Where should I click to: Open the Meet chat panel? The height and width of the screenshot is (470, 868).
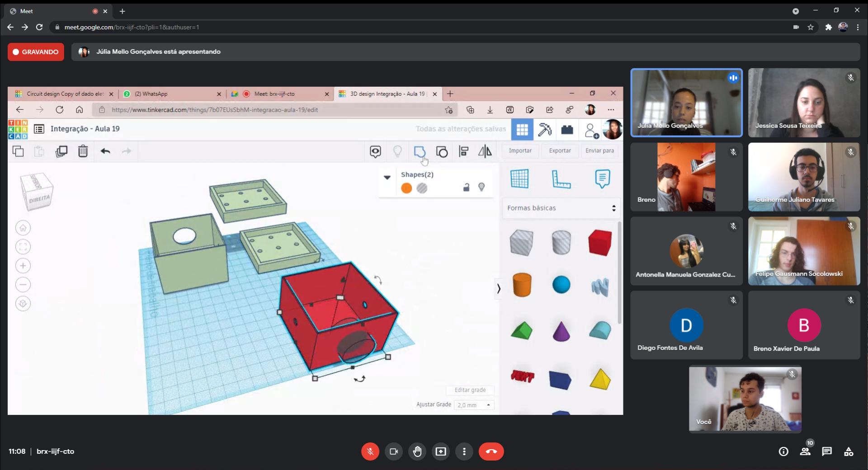pos(827,451)
